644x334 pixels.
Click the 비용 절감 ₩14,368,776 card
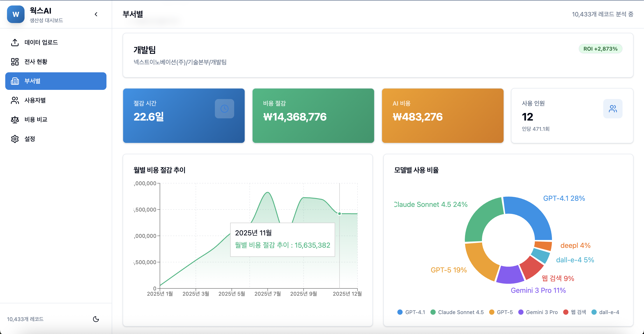click(313, 115)
